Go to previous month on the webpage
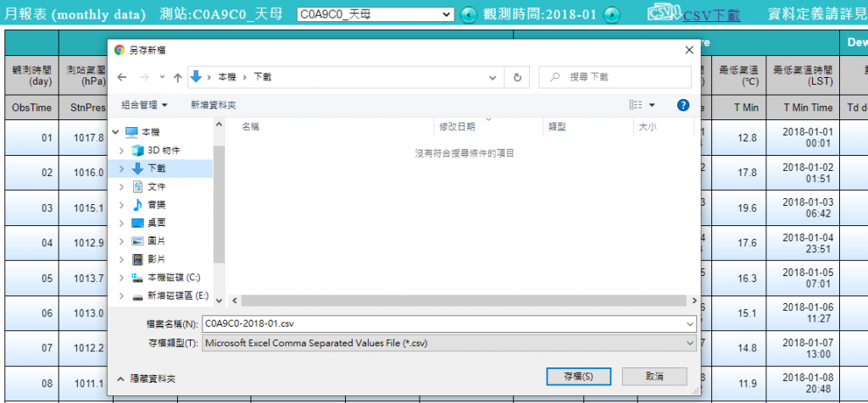 468,14
